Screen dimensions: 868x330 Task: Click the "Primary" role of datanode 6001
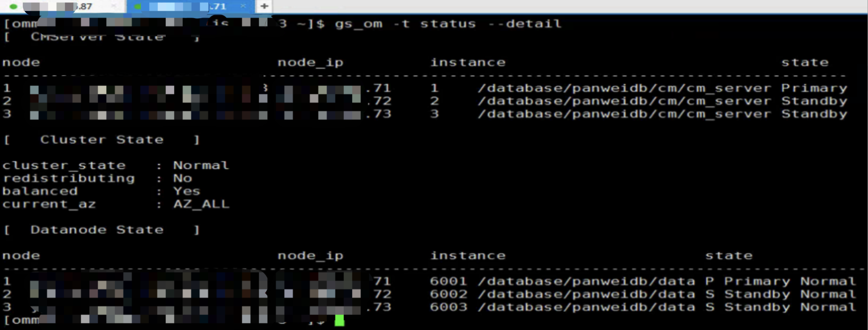click(x=757, y=281)
